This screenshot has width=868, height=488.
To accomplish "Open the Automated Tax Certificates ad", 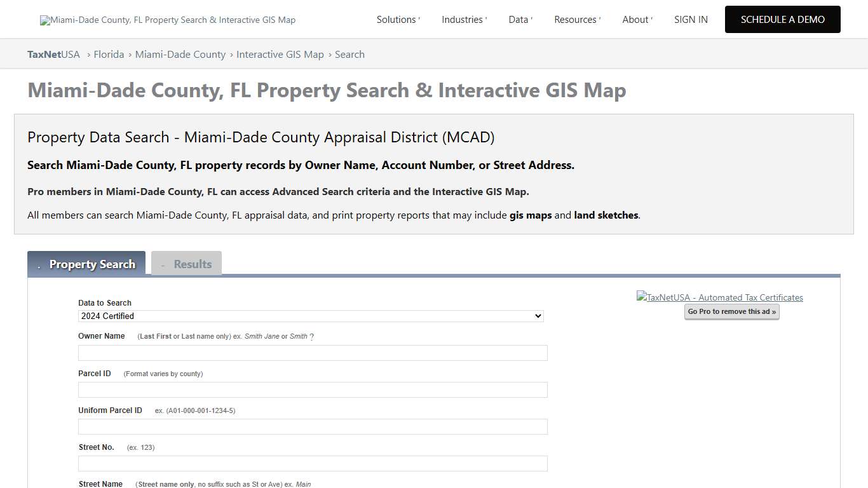I will pos(719,297).
